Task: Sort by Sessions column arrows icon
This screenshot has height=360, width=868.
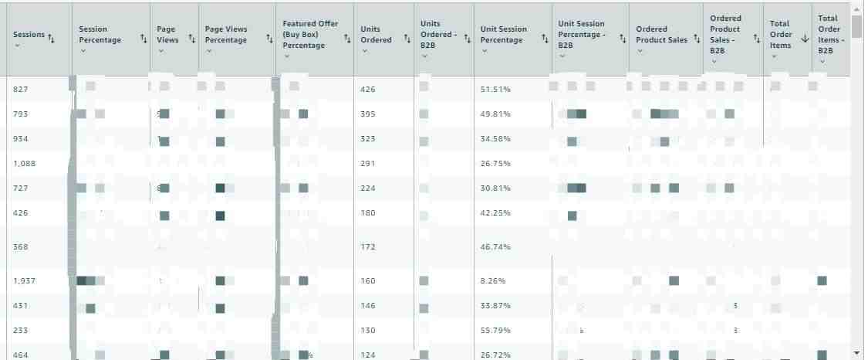Action: coord(51,38)
